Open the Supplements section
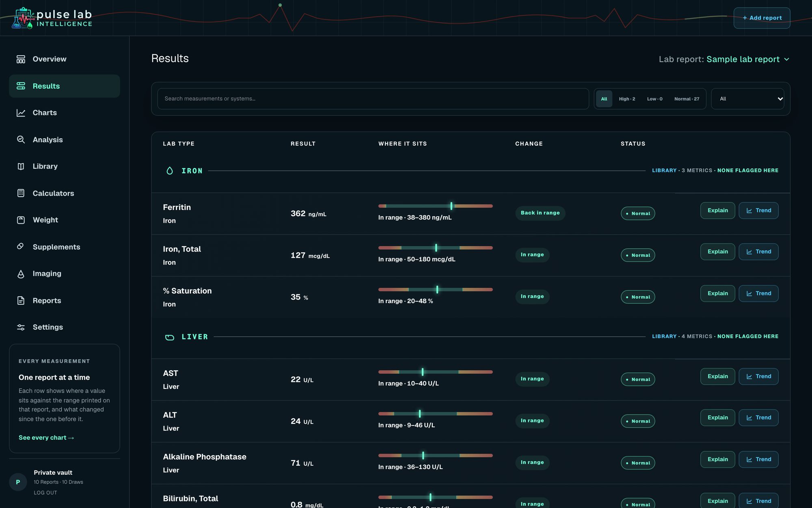The image size is (812, 508). click(64, 247)
